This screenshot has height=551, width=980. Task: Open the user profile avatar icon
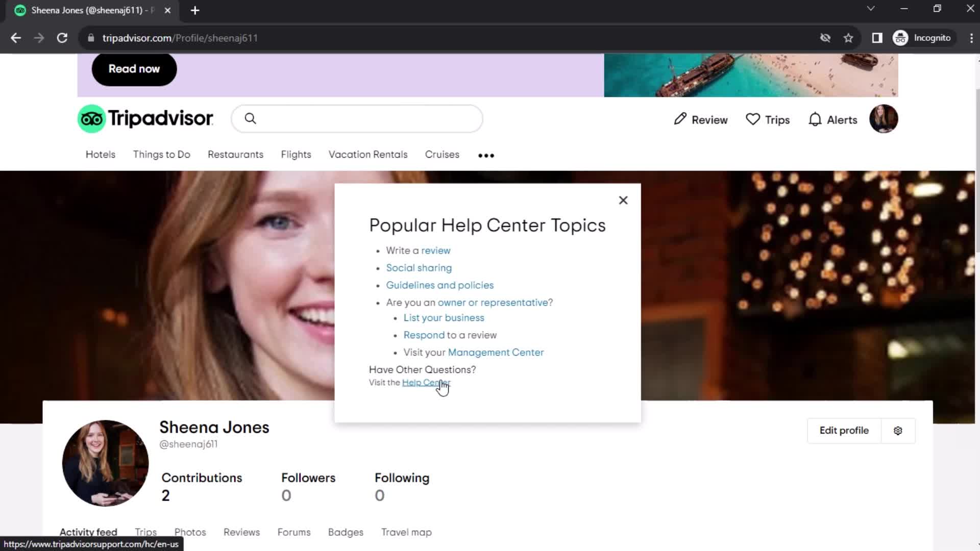[884, 118]
